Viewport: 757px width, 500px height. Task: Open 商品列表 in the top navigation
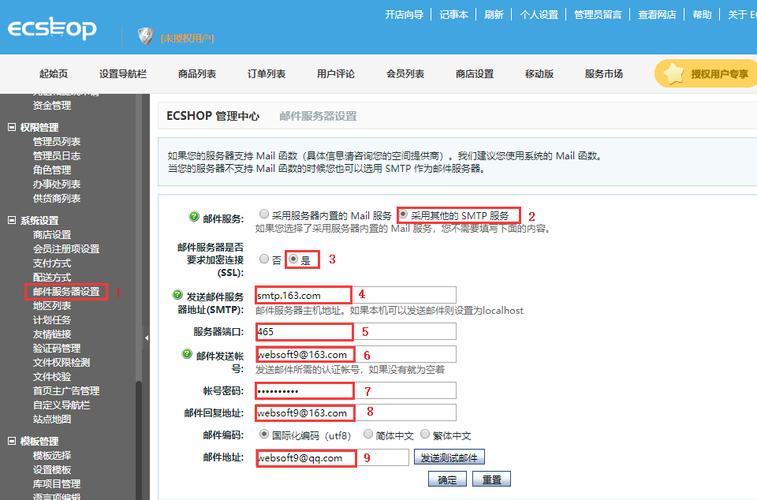tap(197, 74)
